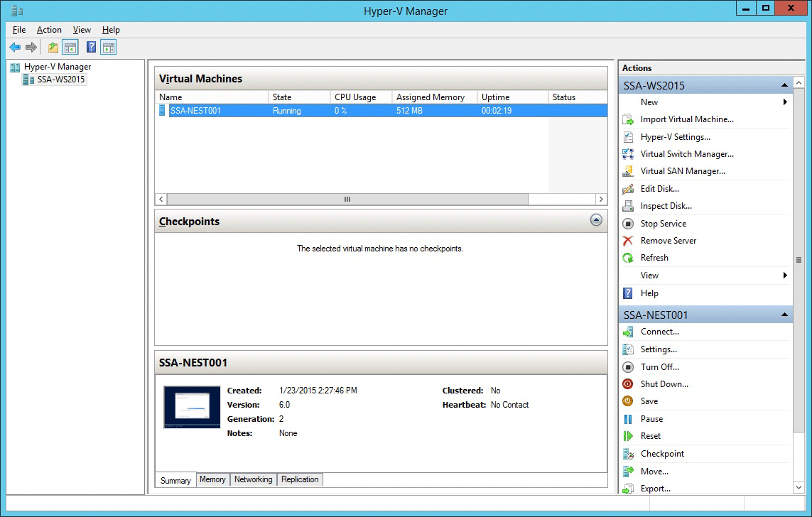The width and height of the screenshot is (812, 517).
Task: Collapse the SSA-NEST001 actions section
Action: 784,315
